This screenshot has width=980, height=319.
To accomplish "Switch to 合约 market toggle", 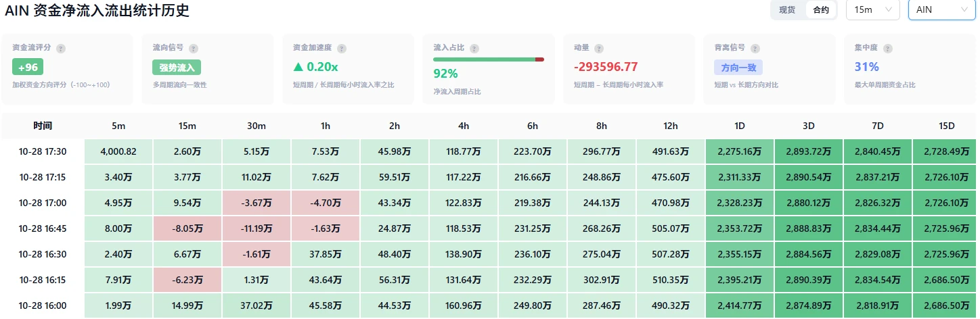I will tap(821, 10).
